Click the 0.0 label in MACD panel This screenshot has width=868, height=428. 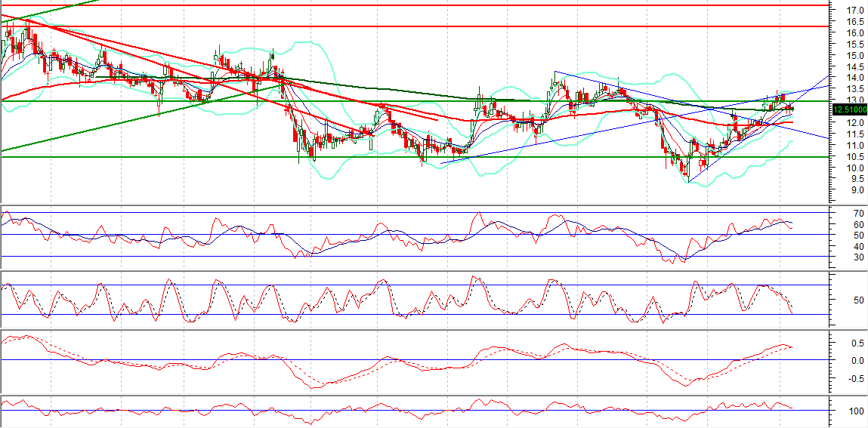pyautogui.click(x=859, y=361)
